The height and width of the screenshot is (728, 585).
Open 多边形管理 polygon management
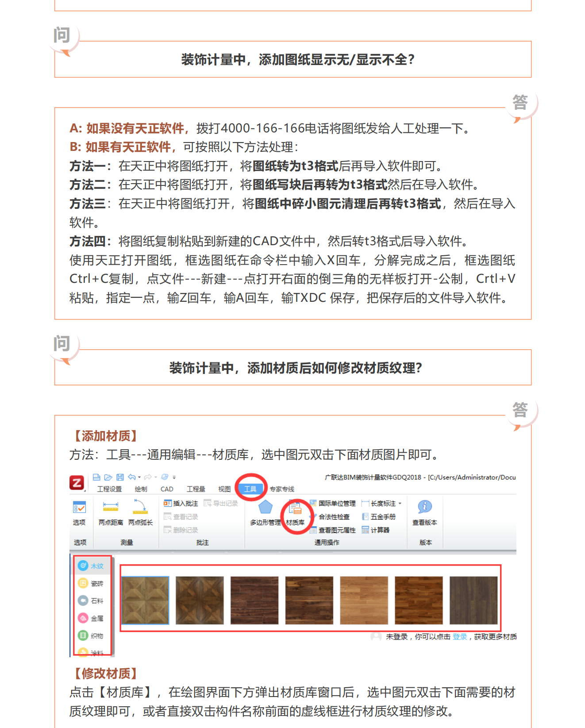(265, 512)
